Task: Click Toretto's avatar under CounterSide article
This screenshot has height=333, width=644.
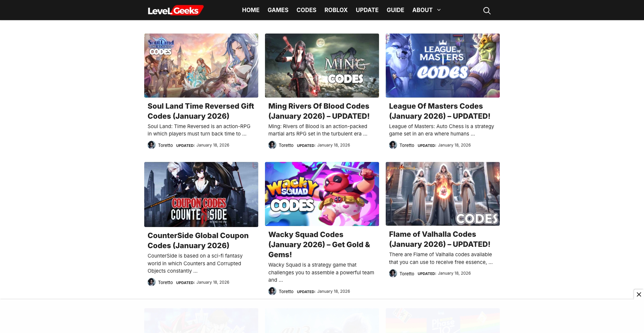Action: coord(151,282)
